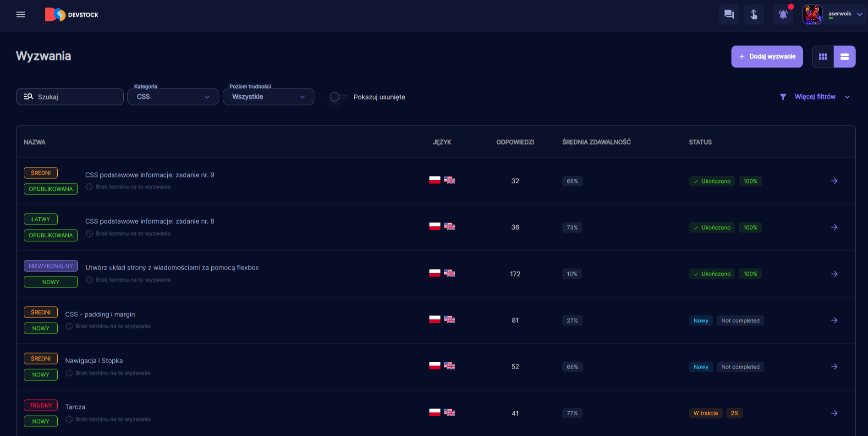Click the UK flag for Nawigacja i Stopka
This screenshot has width=868, height=436.
coord(450,366)
